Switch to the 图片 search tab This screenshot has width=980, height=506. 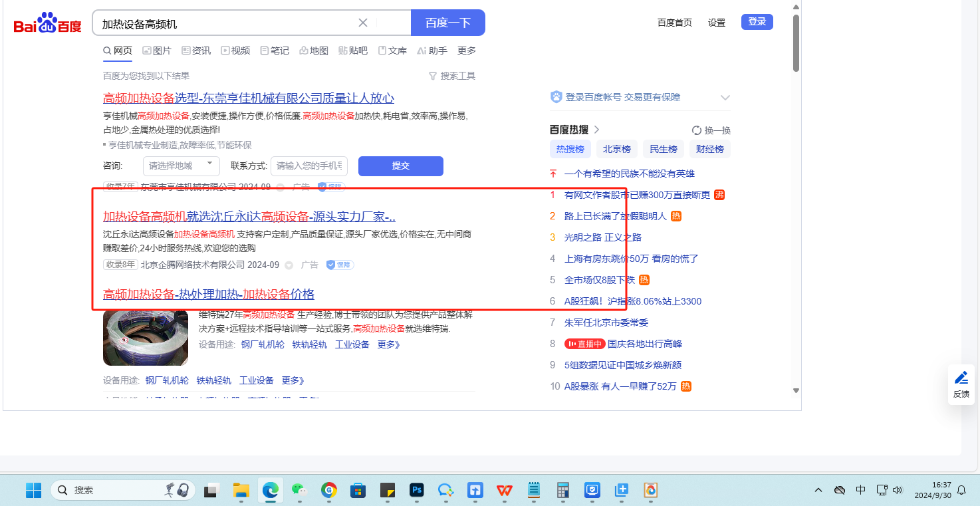click(157, 51)
